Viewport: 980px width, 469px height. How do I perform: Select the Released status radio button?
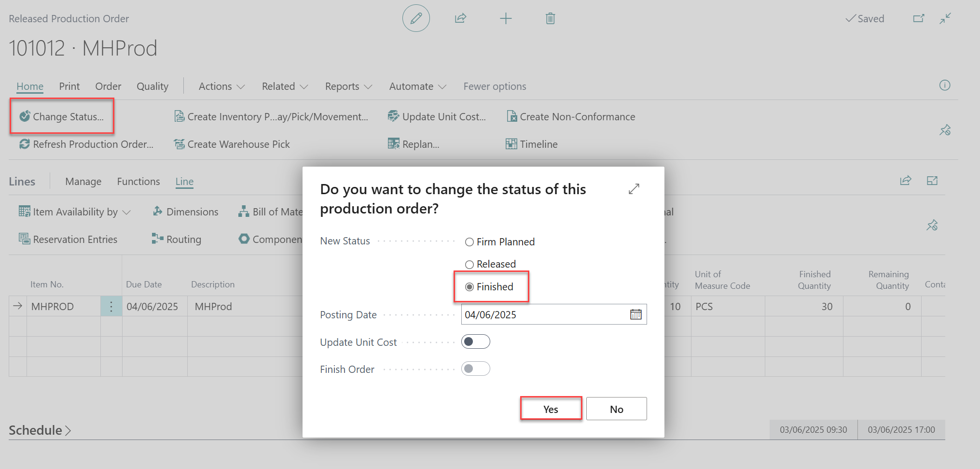469,264
